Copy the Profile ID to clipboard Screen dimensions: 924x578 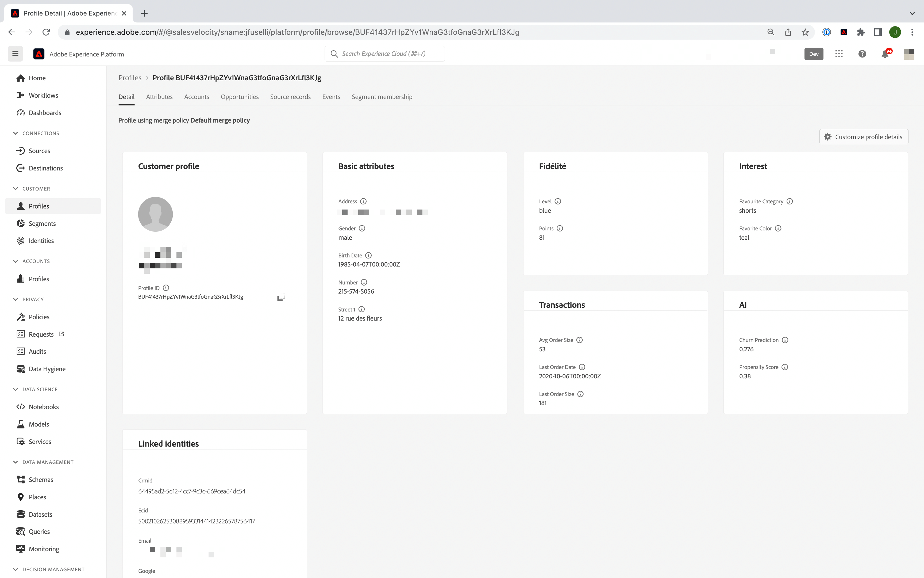[281, 297]
